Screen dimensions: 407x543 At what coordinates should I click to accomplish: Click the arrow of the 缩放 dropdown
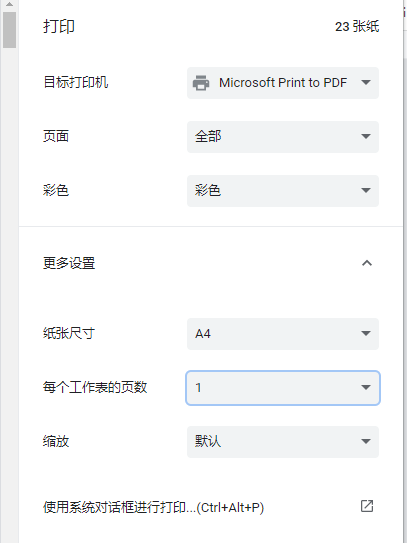tap(366, 442)
